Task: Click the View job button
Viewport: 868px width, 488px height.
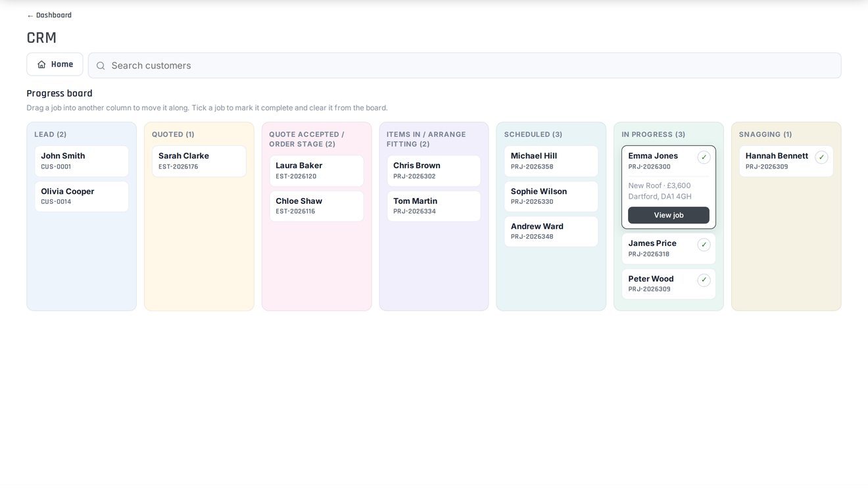Action: [669, 215]
